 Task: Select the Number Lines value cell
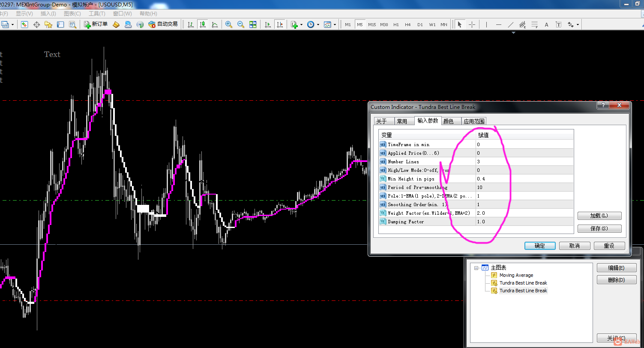[524, 162]
